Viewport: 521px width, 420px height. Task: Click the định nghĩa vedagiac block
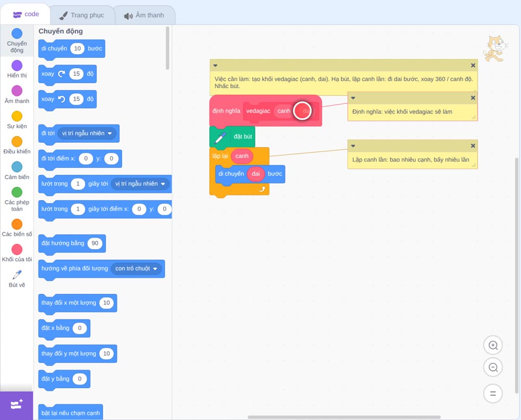(x=266, y=110)
